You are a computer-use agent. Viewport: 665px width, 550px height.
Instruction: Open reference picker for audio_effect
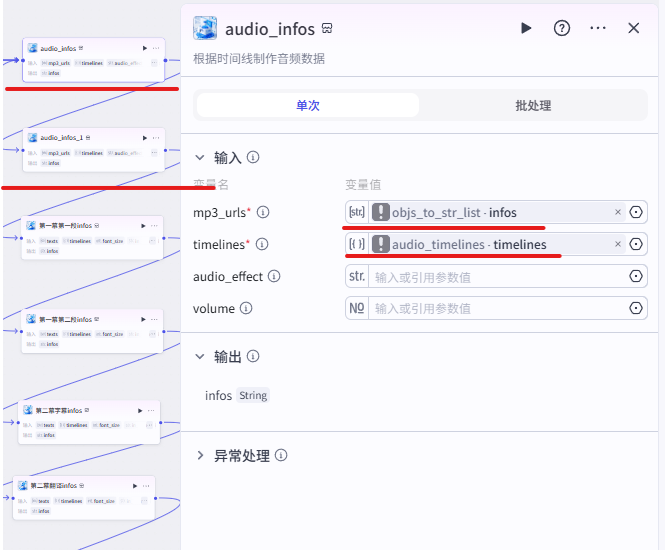(x=636, y=276)
